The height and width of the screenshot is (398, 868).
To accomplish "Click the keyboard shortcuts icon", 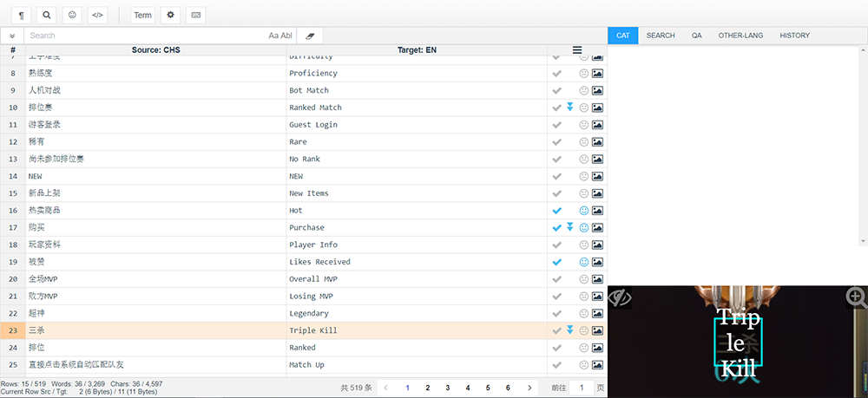I will pos(195,15).
